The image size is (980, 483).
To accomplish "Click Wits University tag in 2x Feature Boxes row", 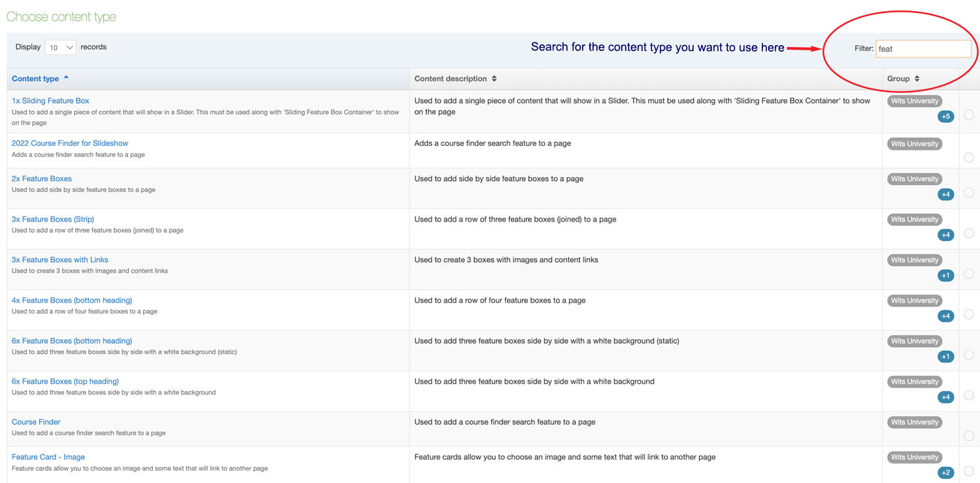I will pos(915,179).
